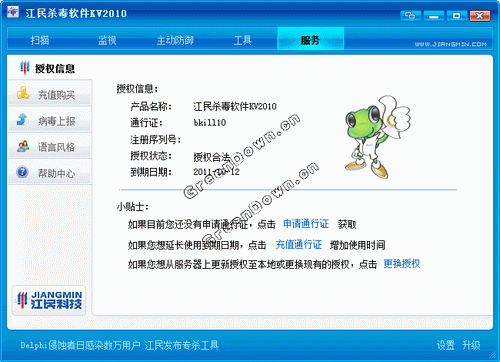
Task: Follow the 申请通行证 link
Action: coord(306,224)
